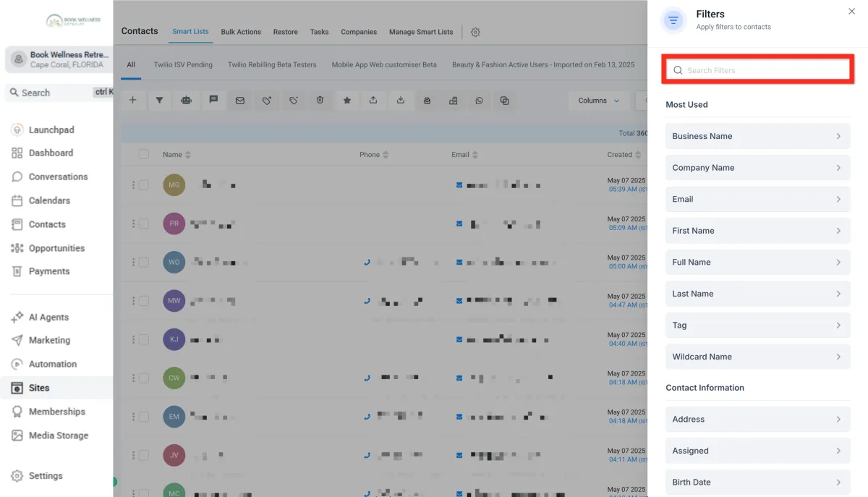Expand the Tag filter
This screenshot has width=868, height=497.
pyautogui.click(x=757, y=325)
